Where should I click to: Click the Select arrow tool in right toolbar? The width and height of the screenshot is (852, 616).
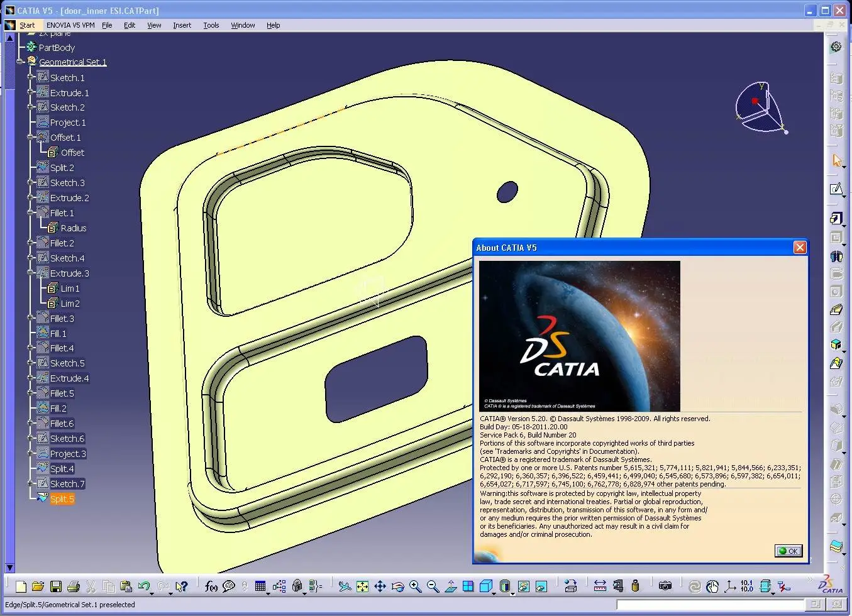836,160
